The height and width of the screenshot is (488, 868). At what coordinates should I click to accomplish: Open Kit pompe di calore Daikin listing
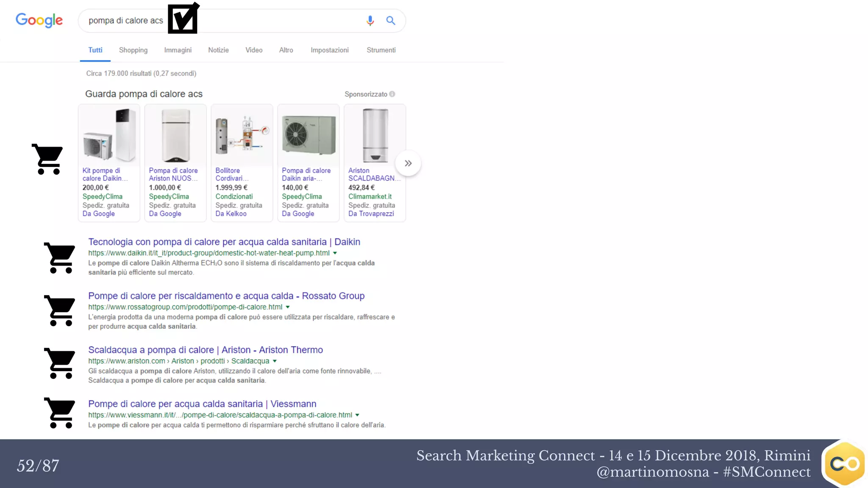(x=105, y=175)
